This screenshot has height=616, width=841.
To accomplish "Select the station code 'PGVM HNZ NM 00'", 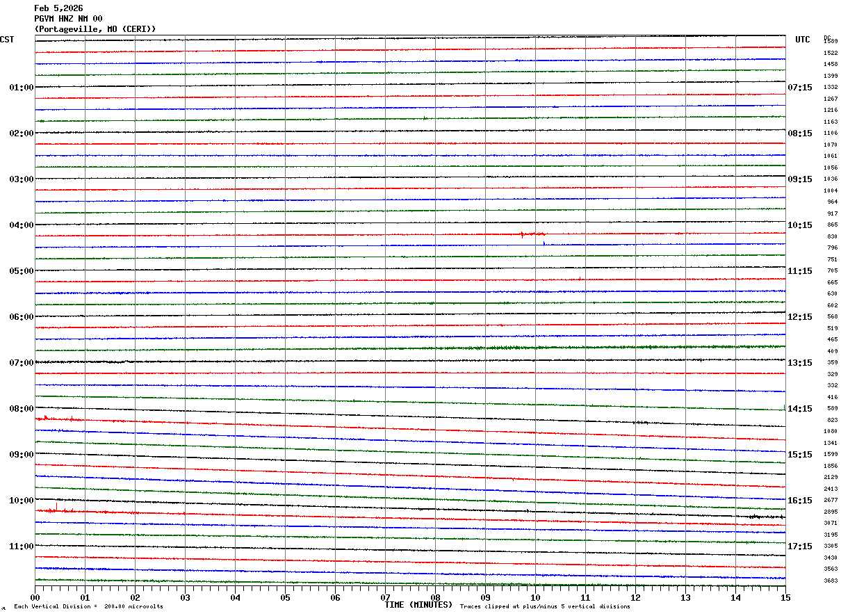I will click(68, 19).
